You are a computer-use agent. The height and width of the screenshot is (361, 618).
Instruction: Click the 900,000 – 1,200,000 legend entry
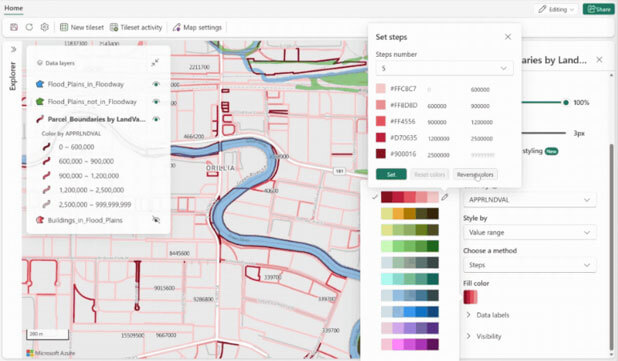click(81, 176)
